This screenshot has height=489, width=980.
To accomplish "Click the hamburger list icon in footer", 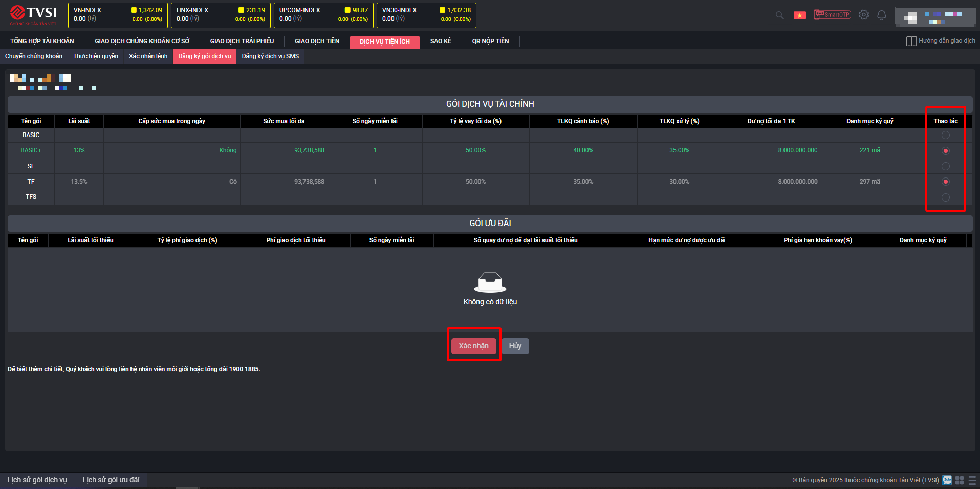I will click(972, 480).
